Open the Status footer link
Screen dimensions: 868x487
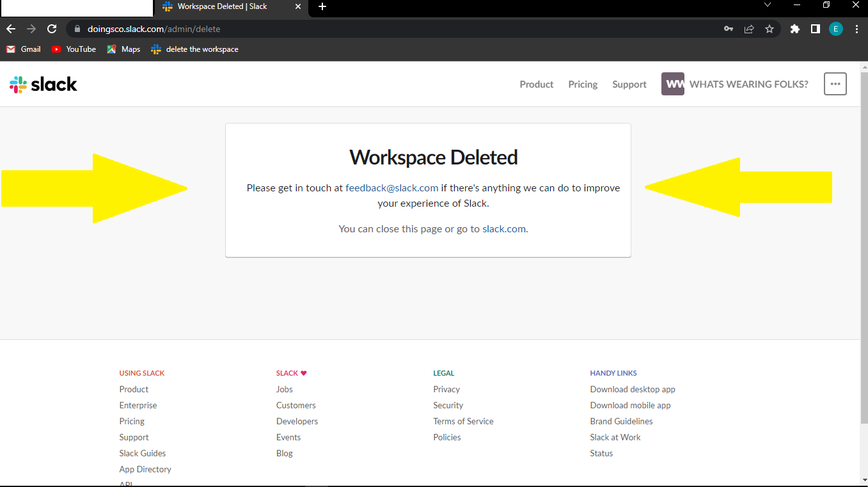pos(601,453)
